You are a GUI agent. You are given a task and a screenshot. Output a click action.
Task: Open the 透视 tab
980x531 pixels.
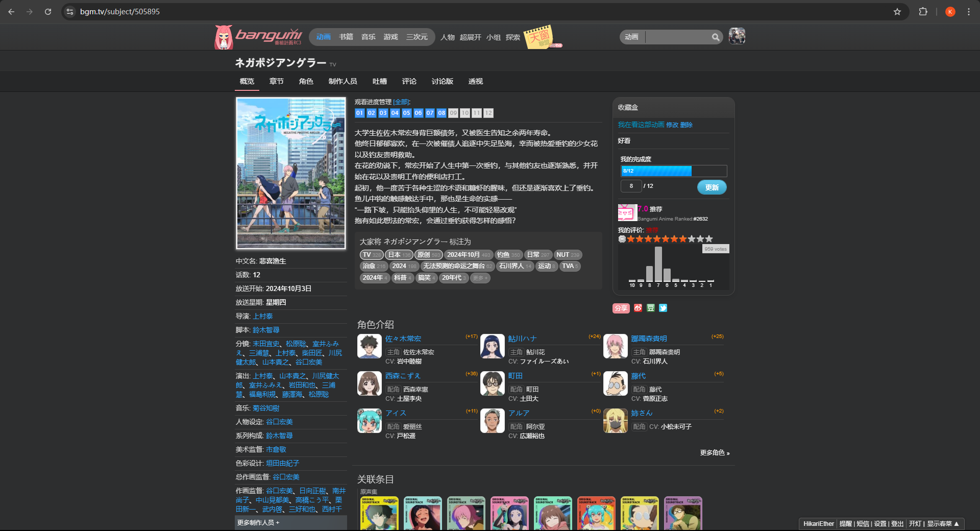click(475, 81)
